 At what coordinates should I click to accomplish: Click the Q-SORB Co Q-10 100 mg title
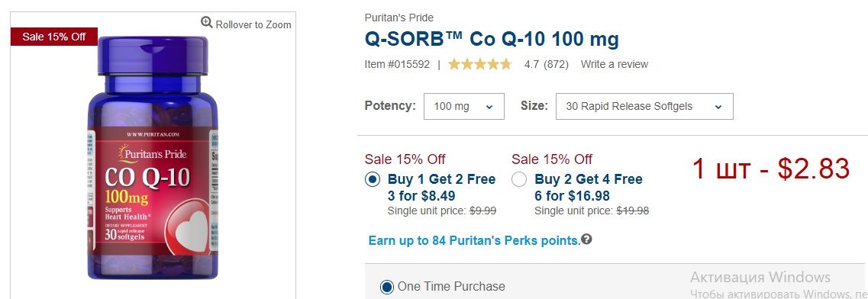click(492, 39)
